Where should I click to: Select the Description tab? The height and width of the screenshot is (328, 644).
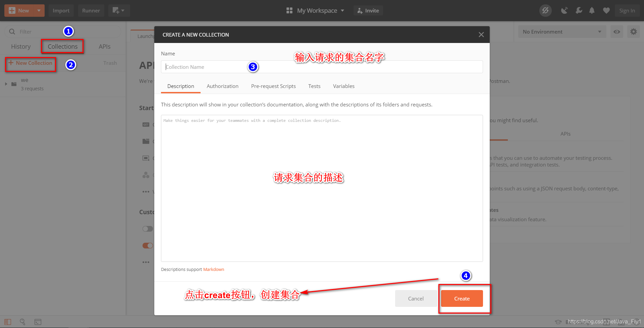pos(181,86)
